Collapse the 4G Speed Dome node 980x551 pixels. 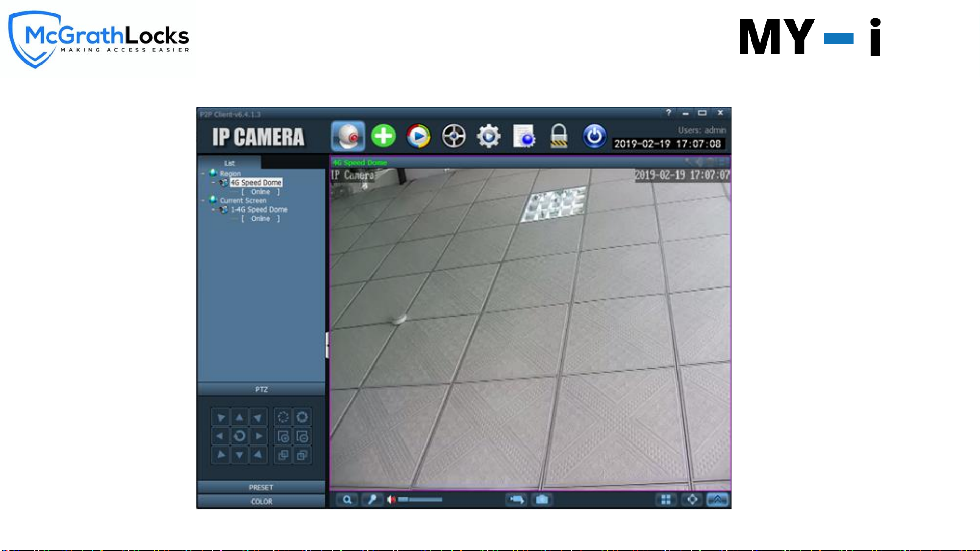pos(214,182)
